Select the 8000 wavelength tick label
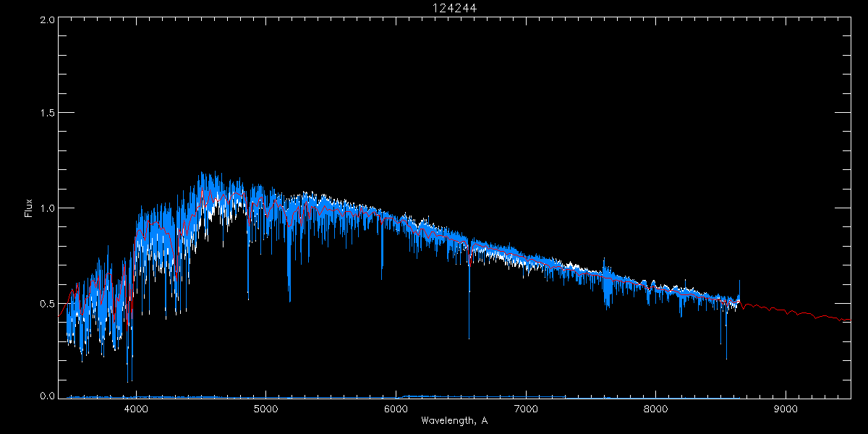The width and height of the screenshot is (868, 434). tap(656, 409)
